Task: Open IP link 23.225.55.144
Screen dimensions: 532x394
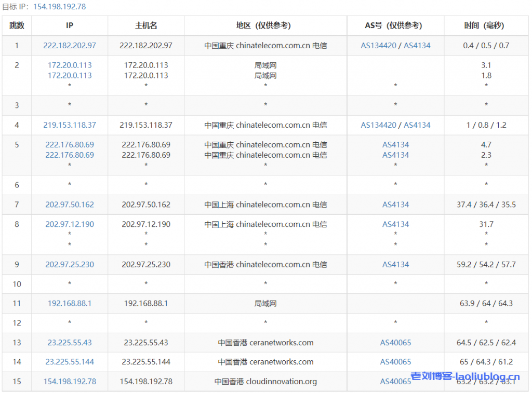Action: (70, 362)
